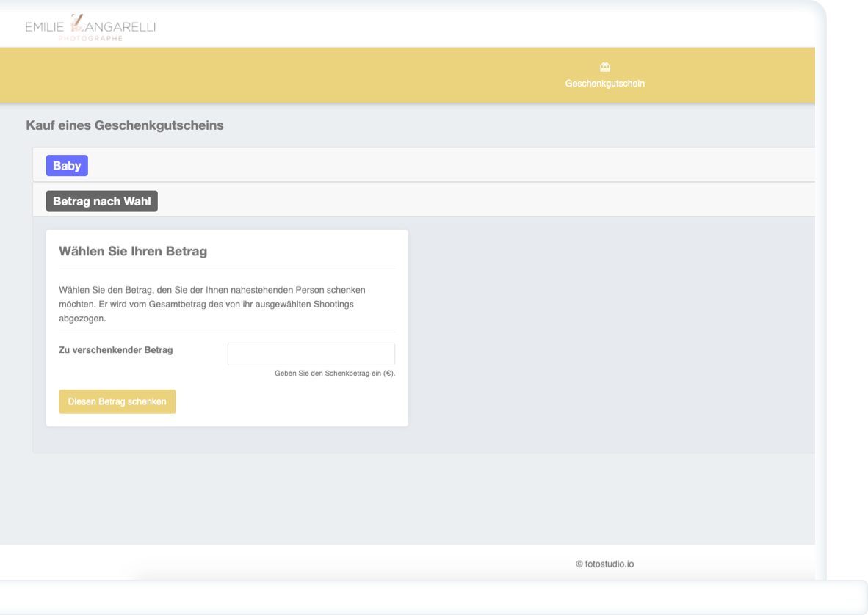Image resolution: width=868 pixels, height=615 pixels.
Task: Open the Geschenkgutschein menu label
Action: click(604, 84)
